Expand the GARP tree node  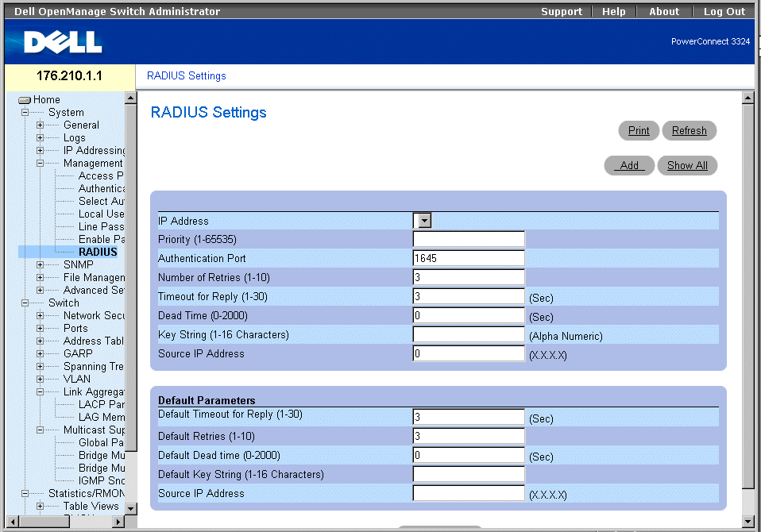tap(40, 353)
